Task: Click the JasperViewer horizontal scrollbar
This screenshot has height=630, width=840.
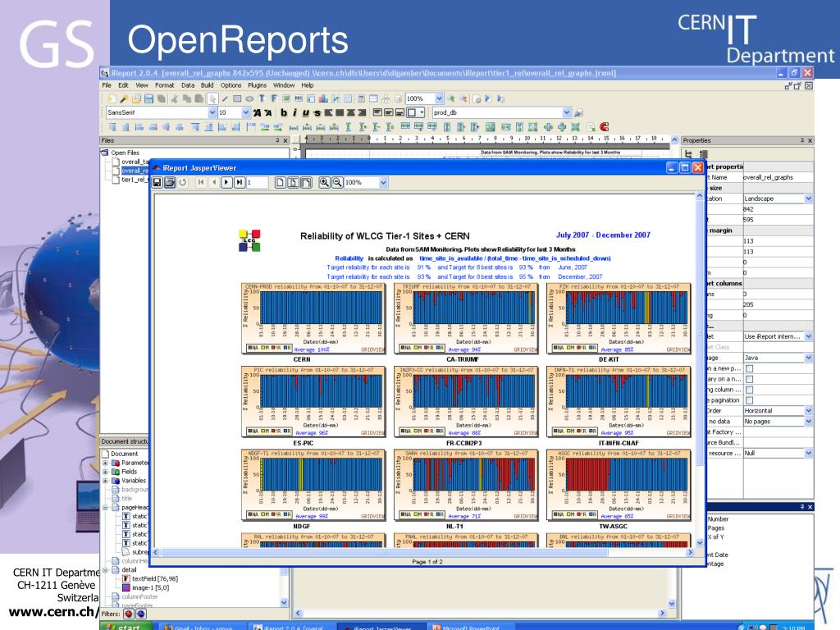Action: 385,552
